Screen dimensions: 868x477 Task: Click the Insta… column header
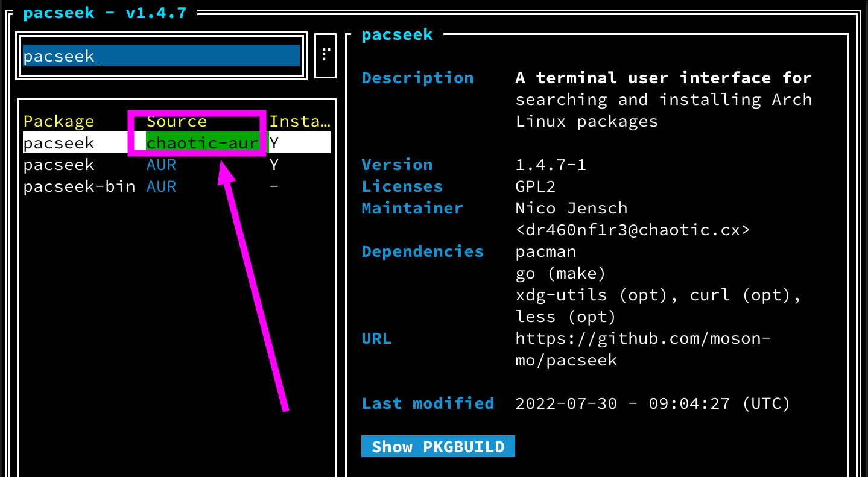300,121
